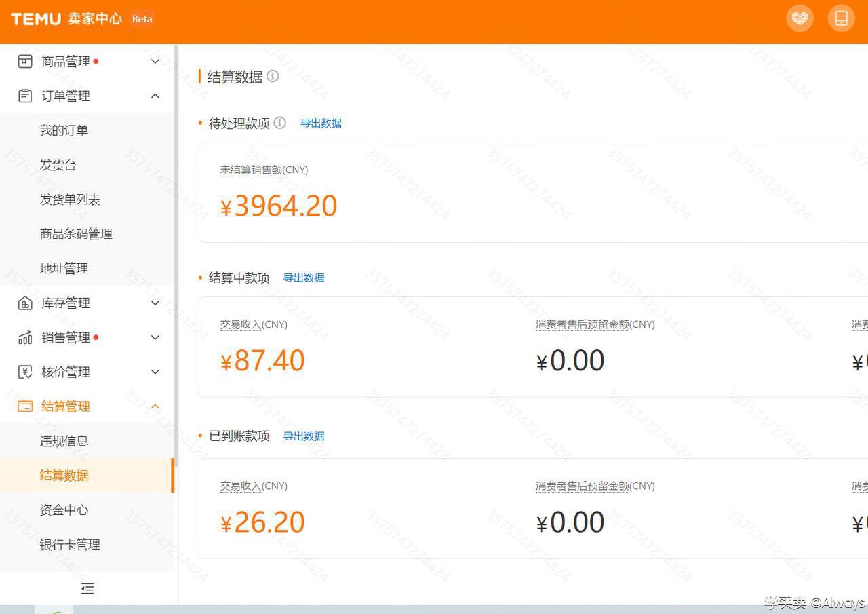Click the 库存管理 warehouse icon
The height and width of the screenshot is (614, 868).
(25, 303)
